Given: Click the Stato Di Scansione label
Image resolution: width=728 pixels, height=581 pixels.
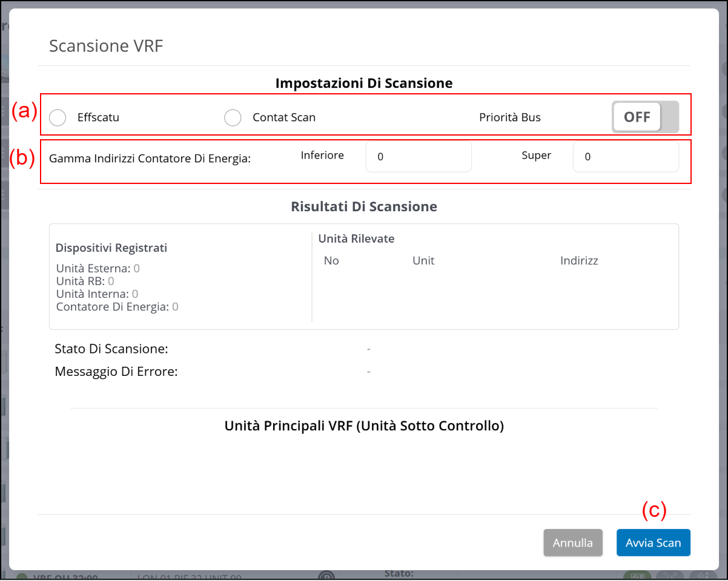Looking at the screenshot, I should pyautogui.click(x=111, y=349).
